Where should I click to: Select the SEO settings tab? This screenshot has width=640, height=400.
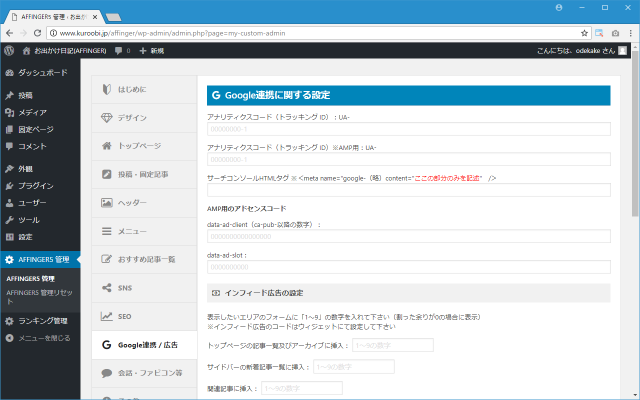click(125, 316)
